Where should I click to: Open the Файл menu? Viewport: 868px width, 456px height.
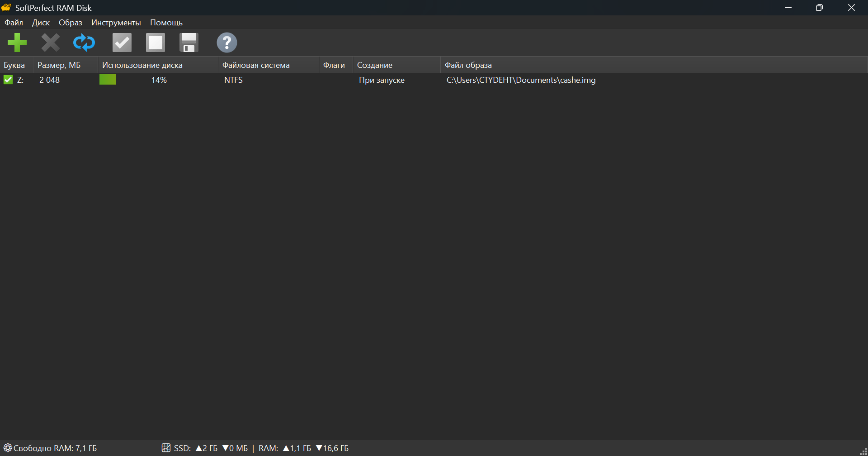(14, 23)
